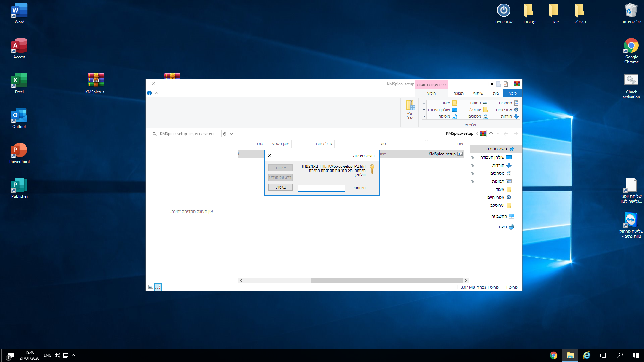The height and width of the screenshot is (362, 644).
Task: Switch to details view toggle
Action: coord(158,287)
